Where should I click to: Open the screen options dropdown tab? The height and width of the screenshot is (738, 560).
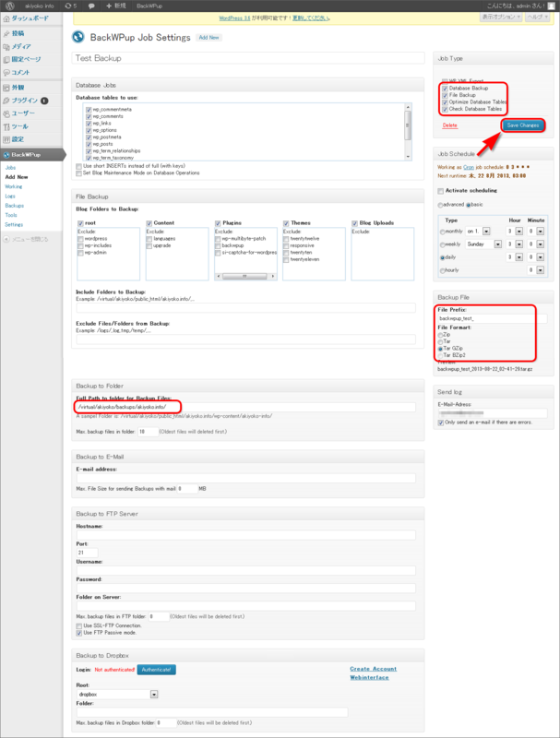point(501,17)
